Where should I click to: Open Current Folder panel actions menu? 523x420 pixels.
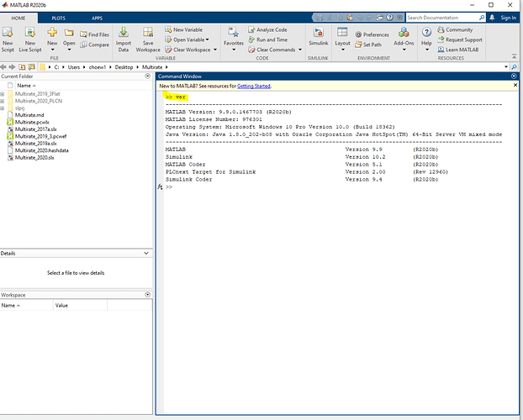148,76
